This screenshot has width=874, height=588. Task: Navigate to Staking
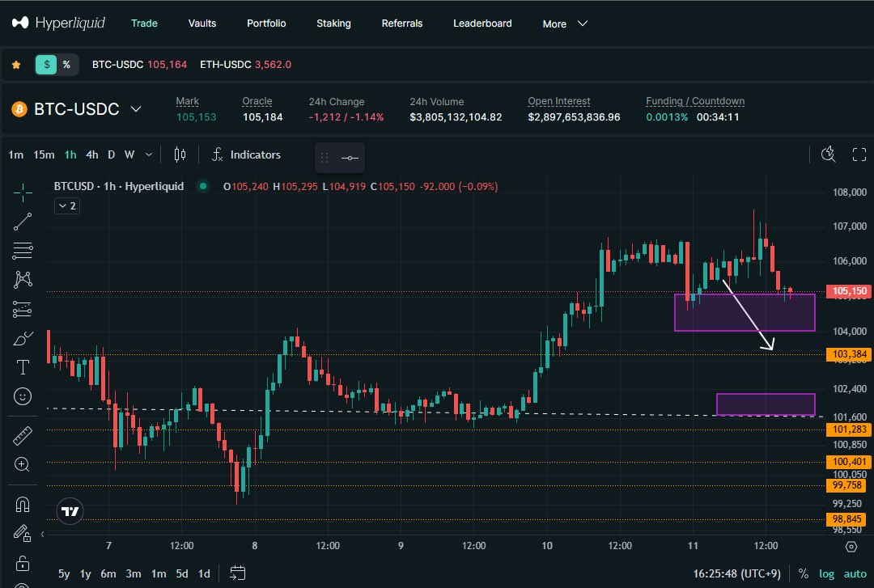click(334, 23)
